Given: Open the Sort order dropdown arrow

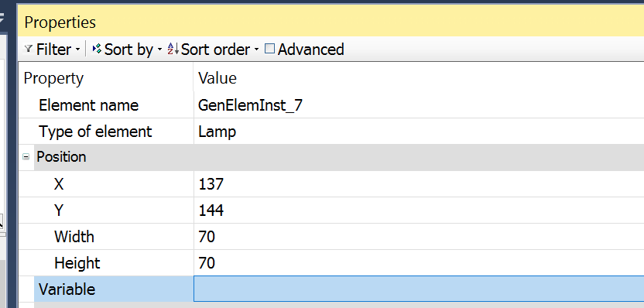Looking at the screenshot, I should pos(257,50).
